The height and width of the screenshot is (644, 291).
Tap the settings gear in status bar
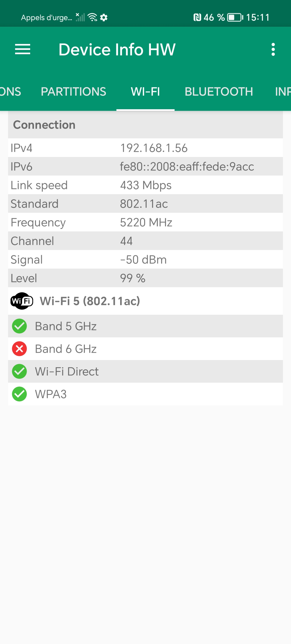click(x=104, y=18)
